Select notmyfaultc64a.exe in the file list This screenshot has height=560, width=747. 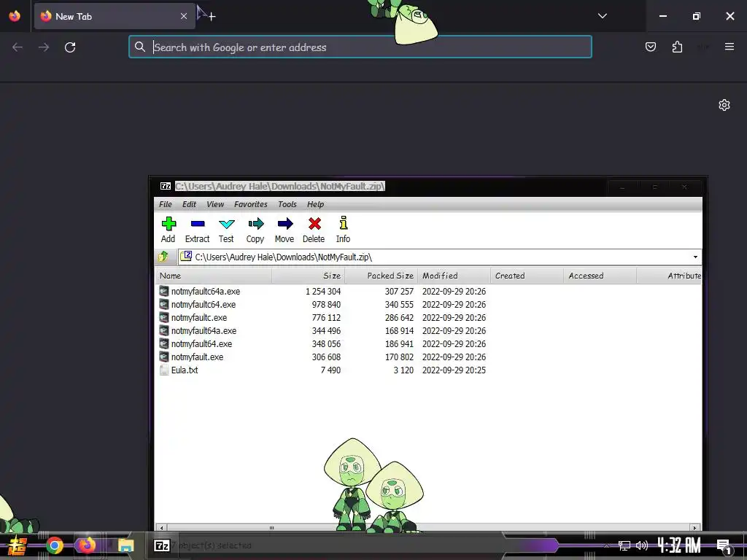coord(206,292)
